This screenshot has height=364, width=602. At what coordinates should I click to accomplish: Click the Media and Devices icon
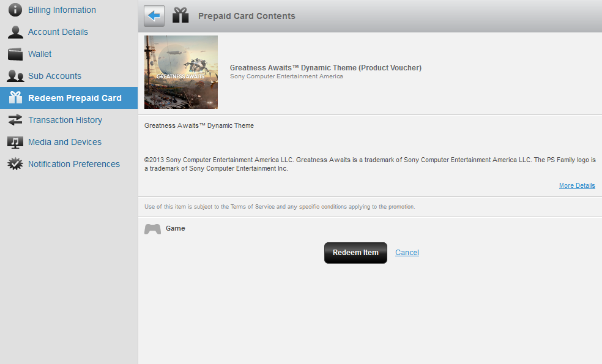(15, 142)
